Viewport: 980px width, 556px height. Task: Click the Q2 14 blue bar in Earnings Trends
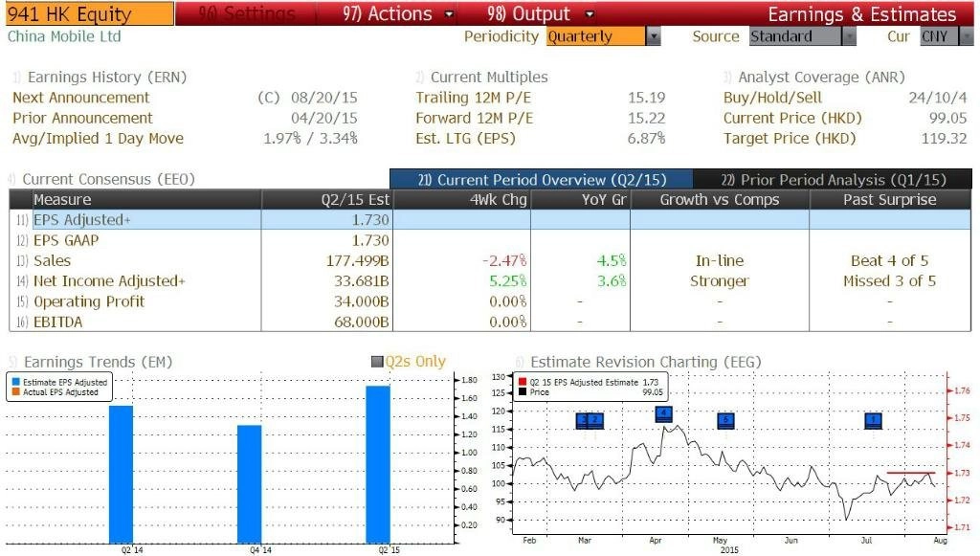122,475
